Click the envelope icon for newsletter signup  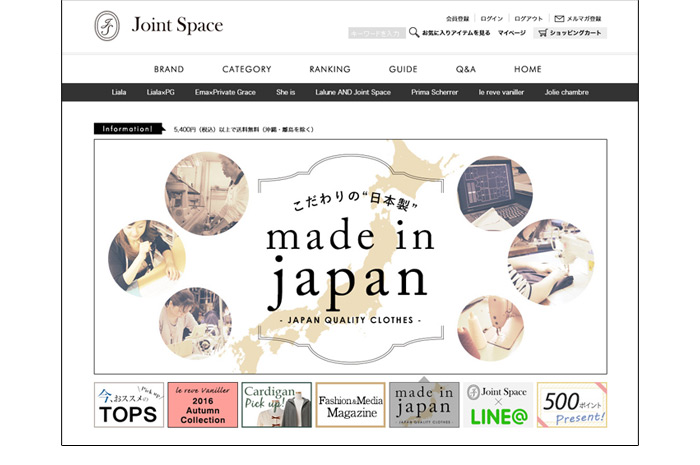tap(559, 19)
